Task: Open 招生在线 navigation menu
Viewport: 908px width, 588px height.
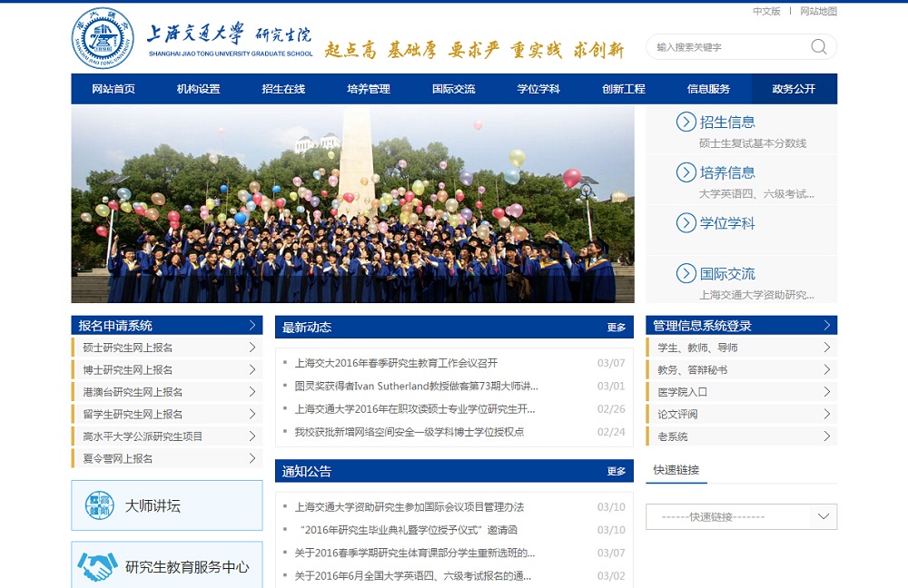Action: (283, 89)
